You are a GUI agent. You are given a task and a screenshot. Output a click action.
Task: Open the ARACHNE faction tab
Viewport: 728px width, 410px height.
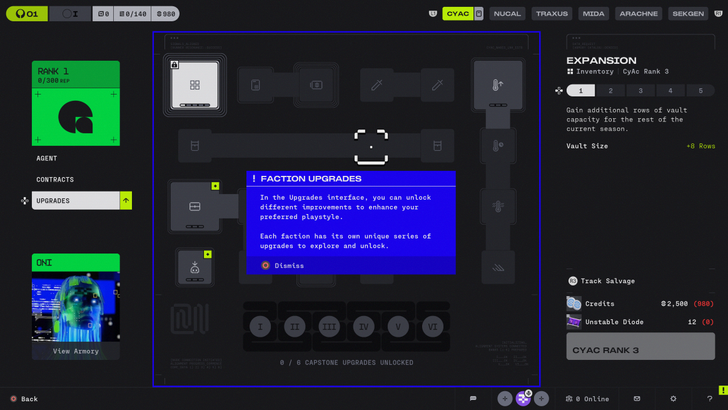638,14
